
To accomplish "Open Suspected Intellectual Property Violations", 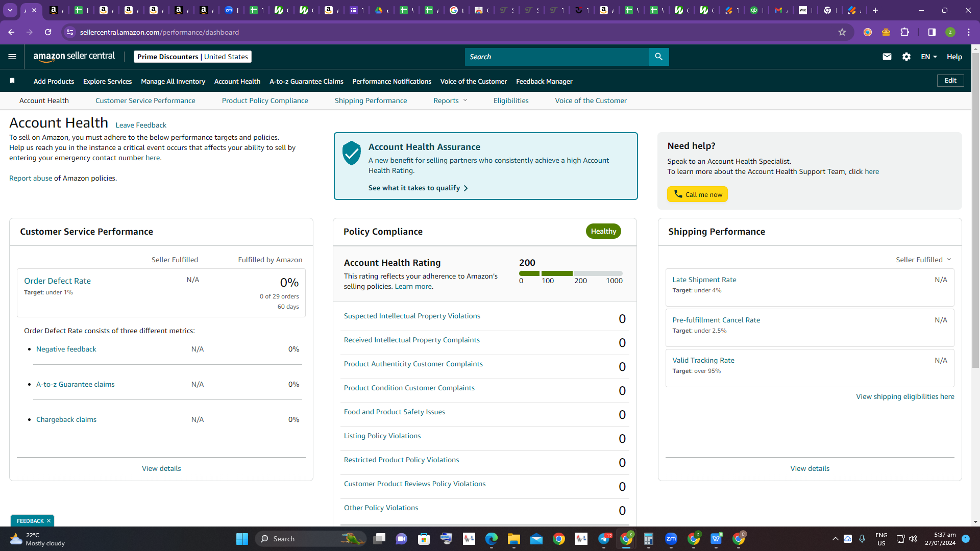I will [412, 316].
